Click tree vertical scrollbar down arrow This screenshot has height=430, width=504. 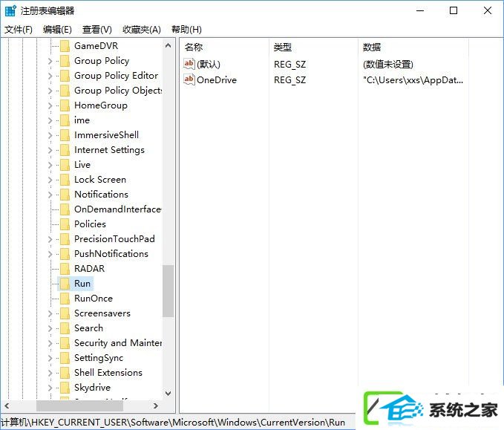pos(168,393)
